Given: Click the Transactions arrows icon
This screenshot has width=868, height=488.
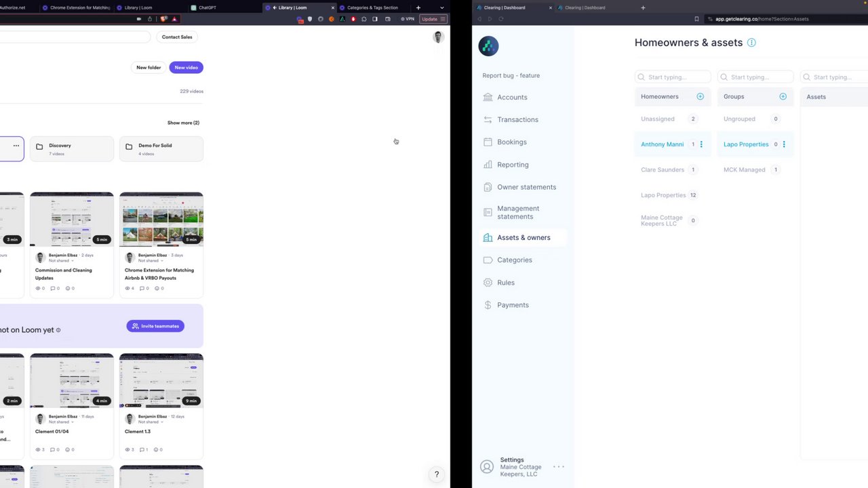Looking at the screenshot, I should click(488, 119).
